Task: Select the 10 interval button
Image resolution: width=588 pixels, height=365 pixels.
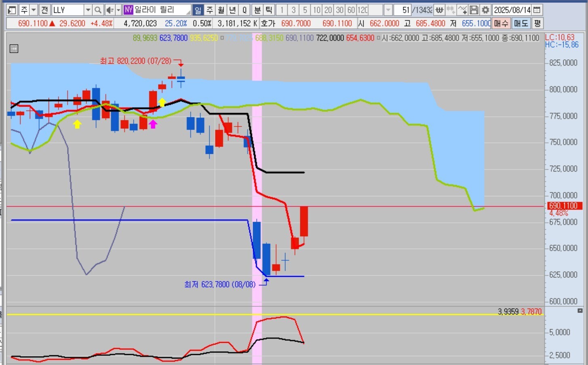Action: click(317, 10)
